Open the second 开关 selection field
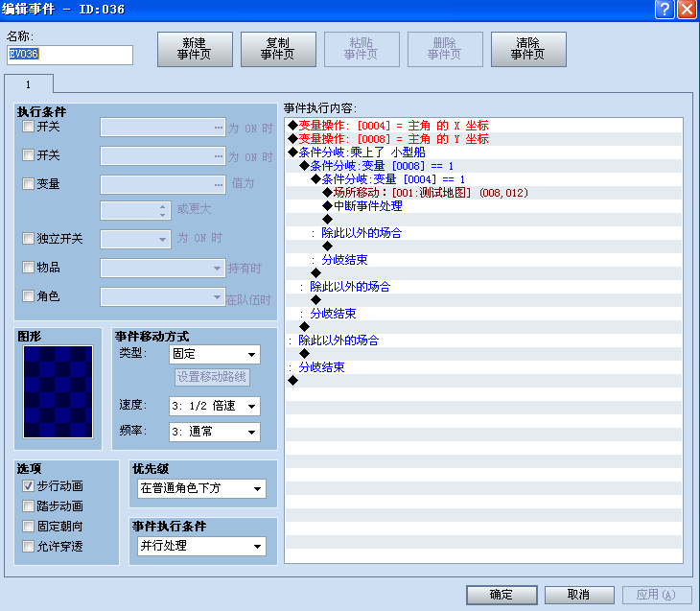The image size is (700, 611). click(x=163, y=156)
